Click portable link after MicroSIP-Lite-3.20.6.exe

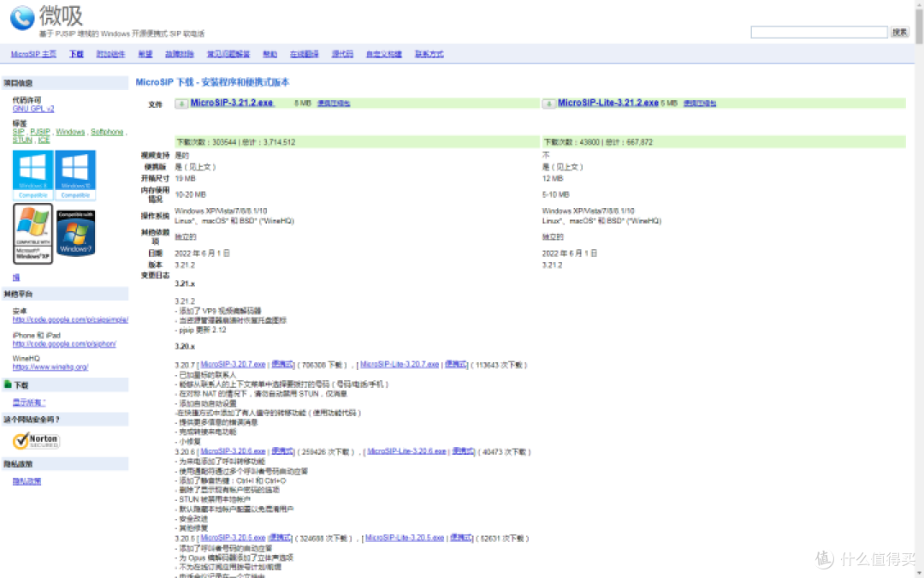tap(463, 451)
